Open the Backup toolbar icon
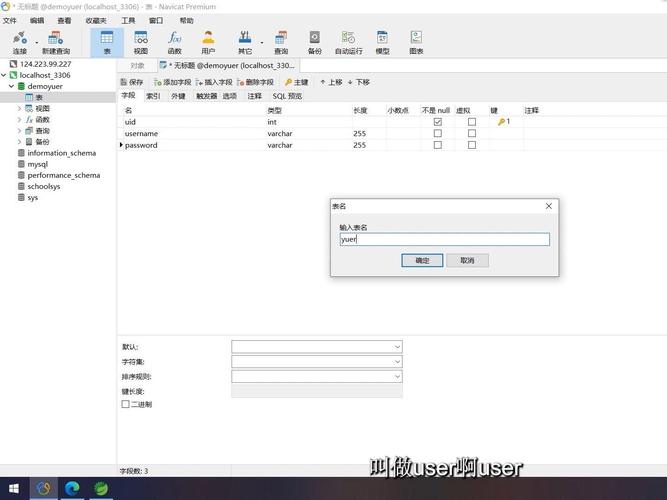Image resolution: width=667 pixels, height=500 pixels. click(x=314, y=43)
